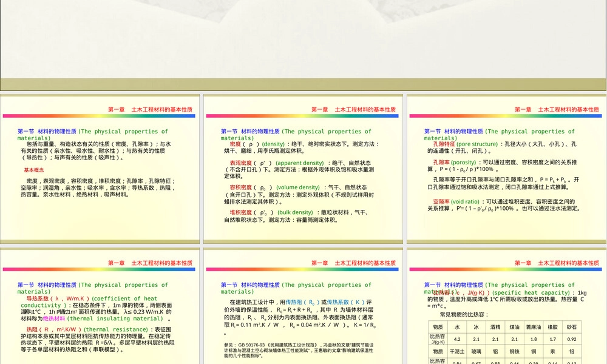
Task: Open the slide containing 基本概念
Action: (x=100, y=169)
